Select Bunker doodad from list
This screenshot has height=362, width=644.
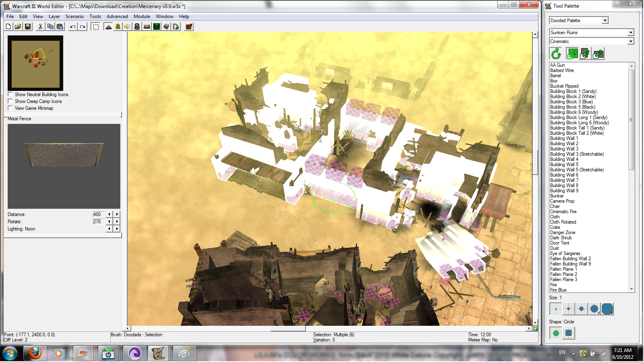coord(557,196)
